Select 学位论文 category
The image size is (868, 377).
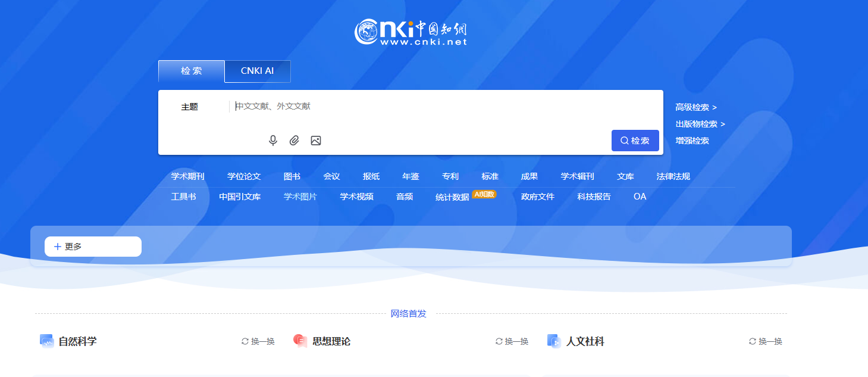click(244, 176)
